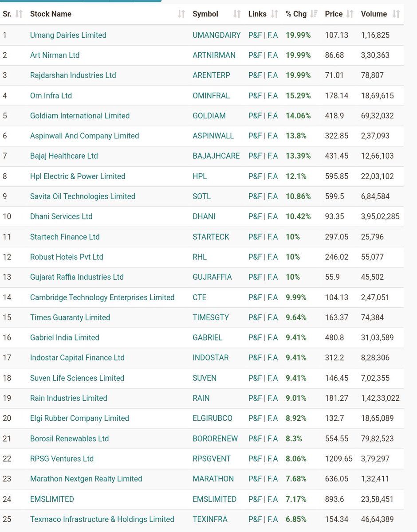This screenshot has width=417, height=532.
Task: Open F.A link for RAIN
Action: 273,398
